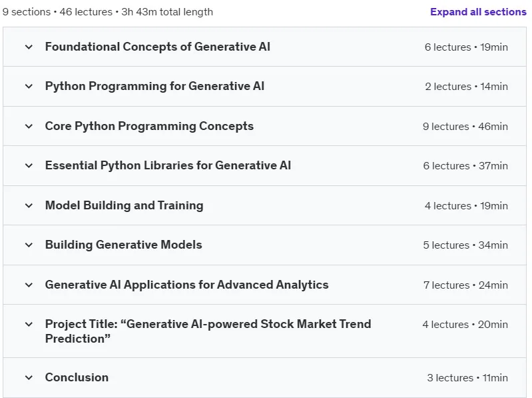The image size is (532, 398).
Task: Open Model Building and Training section title
Action: tap(125, 205)
